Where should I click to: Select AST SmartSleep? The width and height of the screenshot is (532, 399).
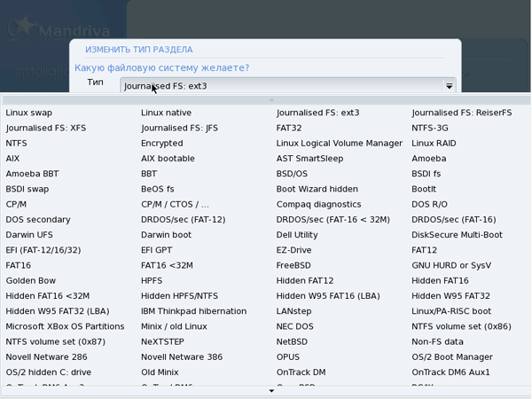[x=309, y=159]
